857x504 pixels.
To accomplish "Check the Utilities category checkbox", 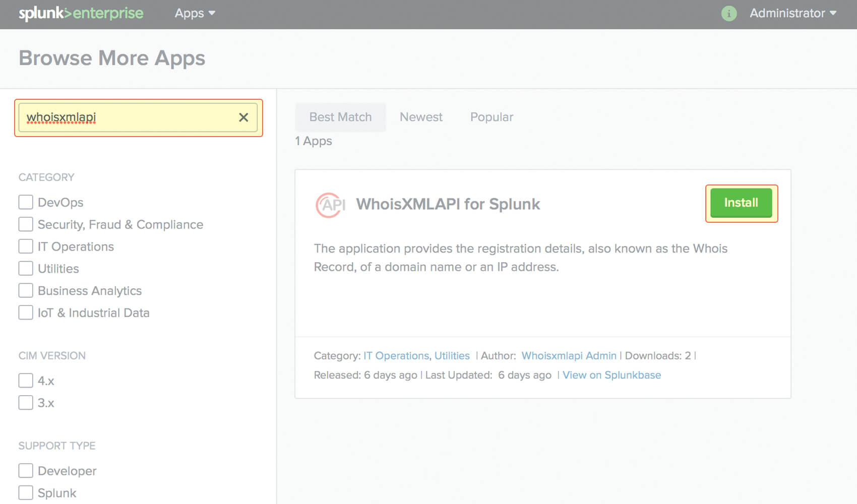I will coord(26,269).
